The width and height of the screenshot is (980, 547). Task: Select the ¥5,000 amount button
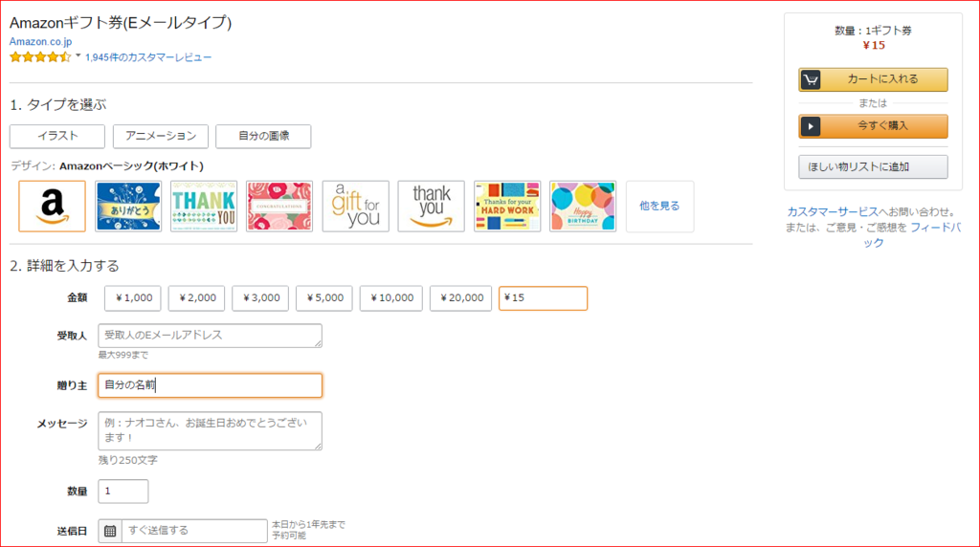pos(323,297)
